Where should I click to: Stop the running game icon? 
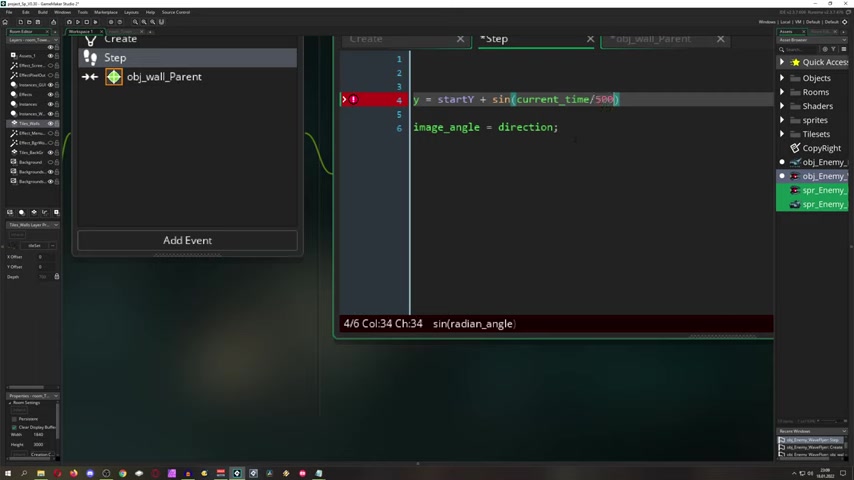pyautogui.click(x=87, y=22)
